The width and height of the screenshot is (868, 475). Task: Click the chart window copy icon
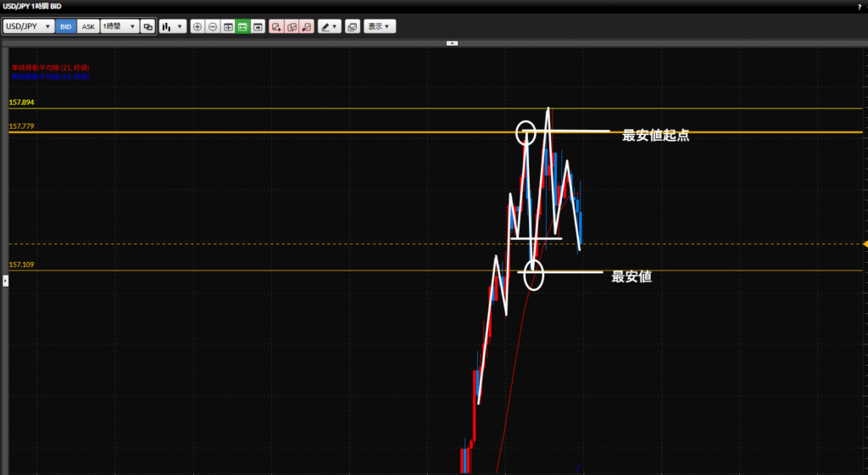tap(352, 26)
